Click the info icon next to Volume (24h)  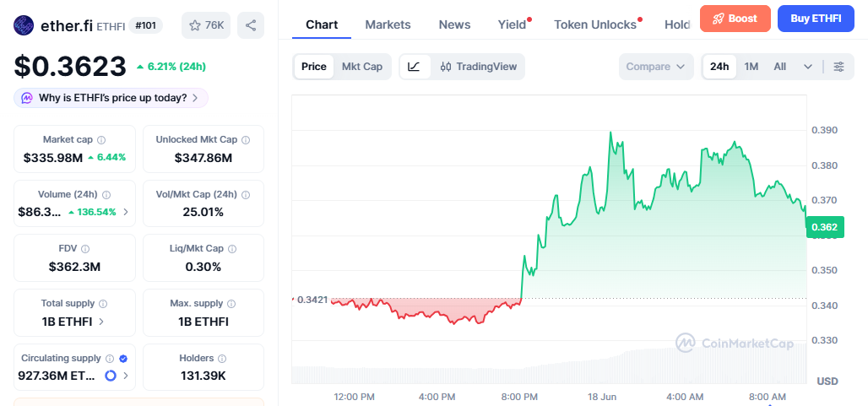106,195
